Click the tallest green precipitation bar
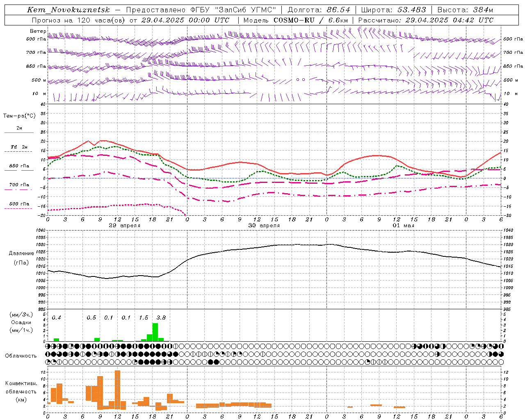 [x=155, y=332]
